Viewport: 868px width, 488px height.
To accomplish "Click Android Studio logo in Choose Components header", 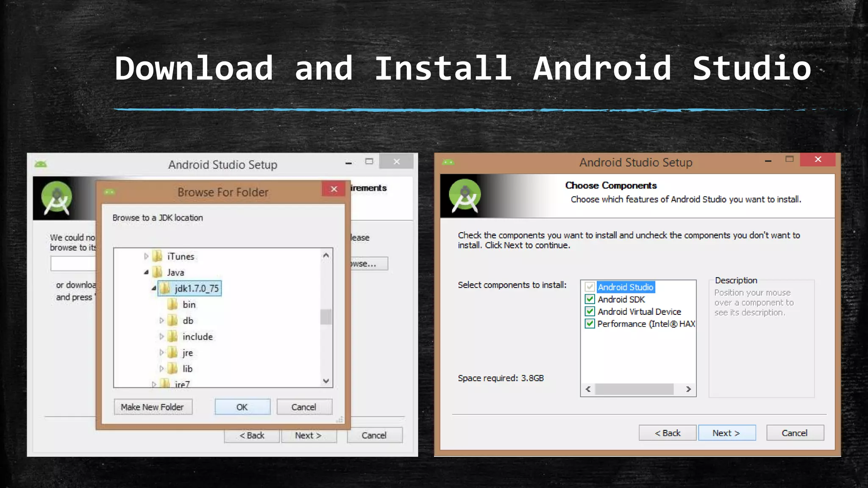I will (465, 195).
